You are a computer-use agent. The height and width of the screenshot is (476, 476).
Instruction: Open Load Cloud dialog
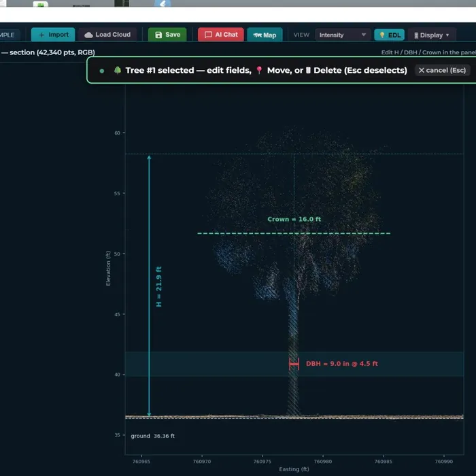[x=107, y=35]
